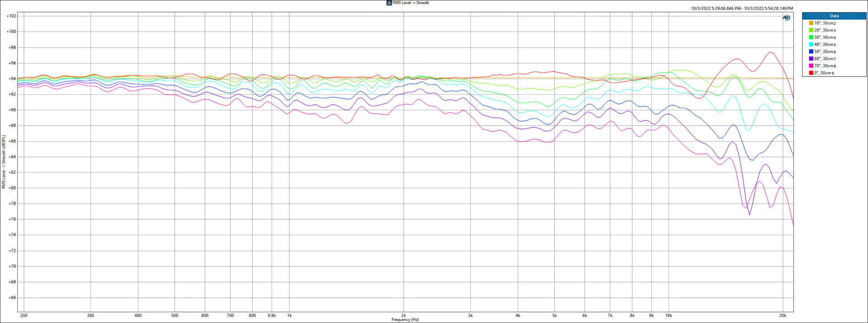Click the 2k tick on frequency axis
Screen dimensions: 868x323
[404, 315]
